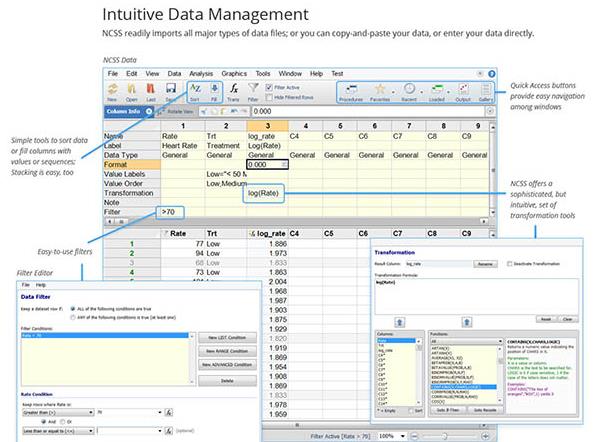Click the New LIST Condition button
The width and height of the screenshot is (599, 442).
[x=227, y=338]
